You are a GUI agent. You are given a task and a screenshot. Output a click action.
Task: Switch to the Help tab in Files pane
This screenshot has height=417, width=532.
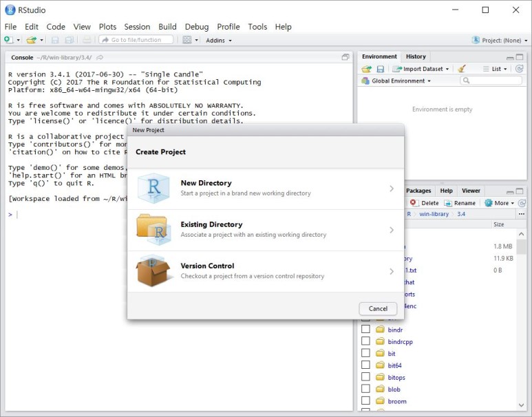pyautogui.click(x=446, y=191)
